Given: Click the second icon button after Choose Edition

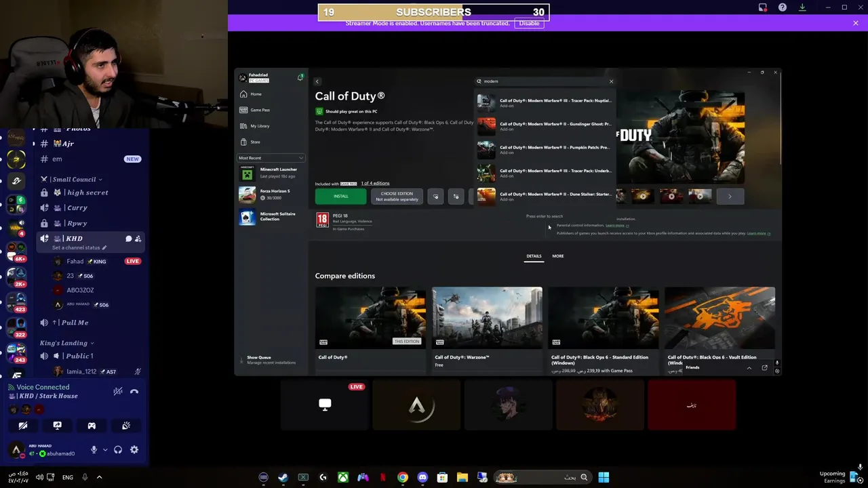Looking at the screenshot, I should [456, 197].
